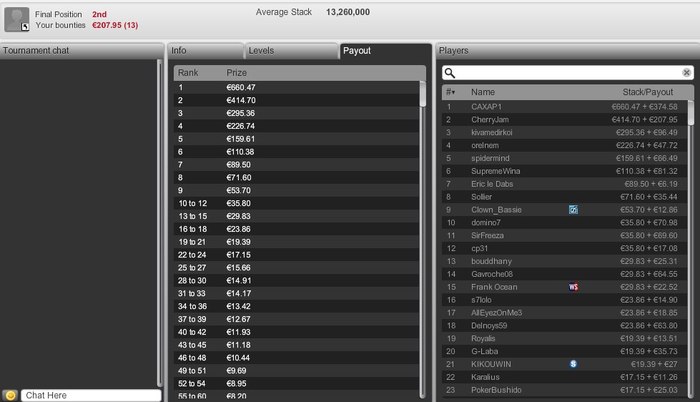Click the 2nd final position value
700x402 pixels.
click(x=99, y=14)
